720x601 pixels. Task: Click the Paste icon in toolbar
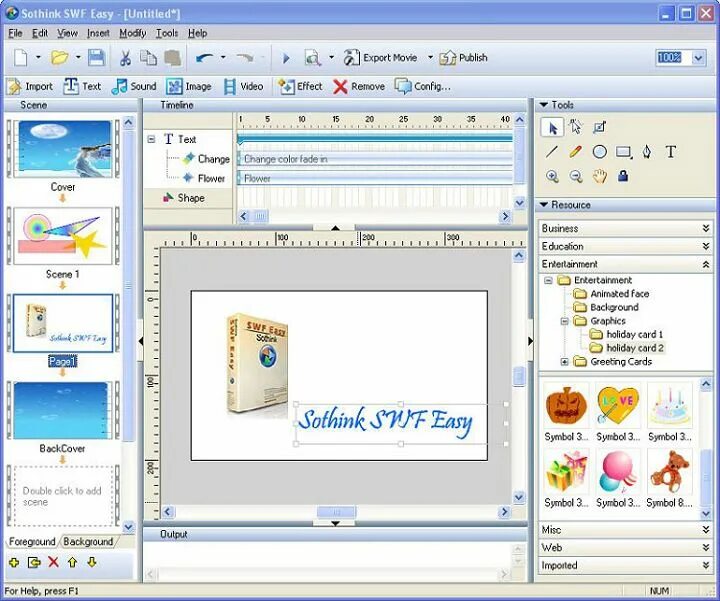[x=173, y=58]
